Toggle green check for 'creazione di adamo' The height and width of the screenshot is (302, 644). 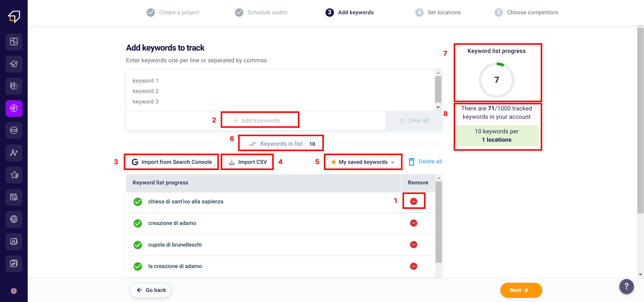(x=138, y=223)
